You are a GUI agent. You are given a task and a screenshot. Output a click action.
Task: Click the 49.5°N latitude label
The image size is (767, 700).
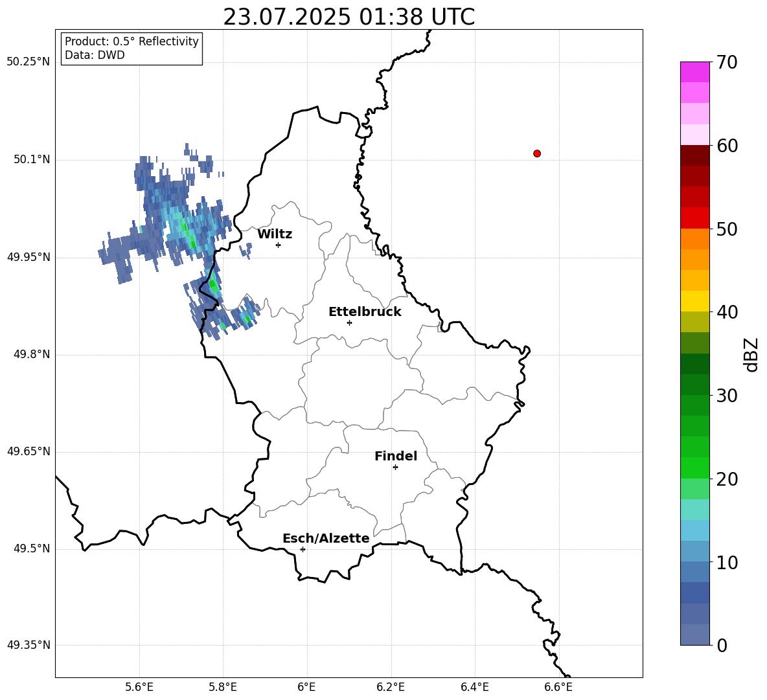[32, 548]
